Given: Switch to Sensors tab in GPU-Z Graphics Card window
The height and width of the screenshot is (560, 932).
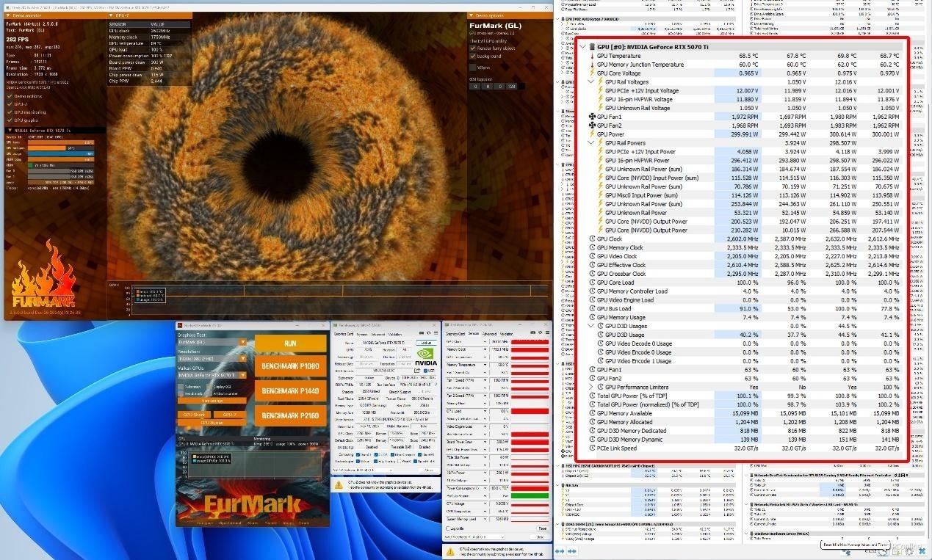Looking at the screenshot, I should [x=362, y=335].
